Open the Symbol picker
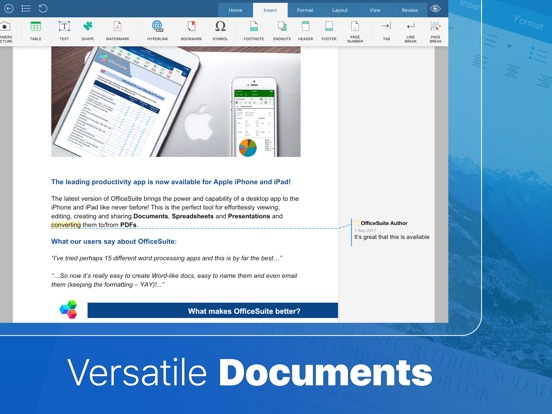552x414 pixels. click(x=220, y=30)
